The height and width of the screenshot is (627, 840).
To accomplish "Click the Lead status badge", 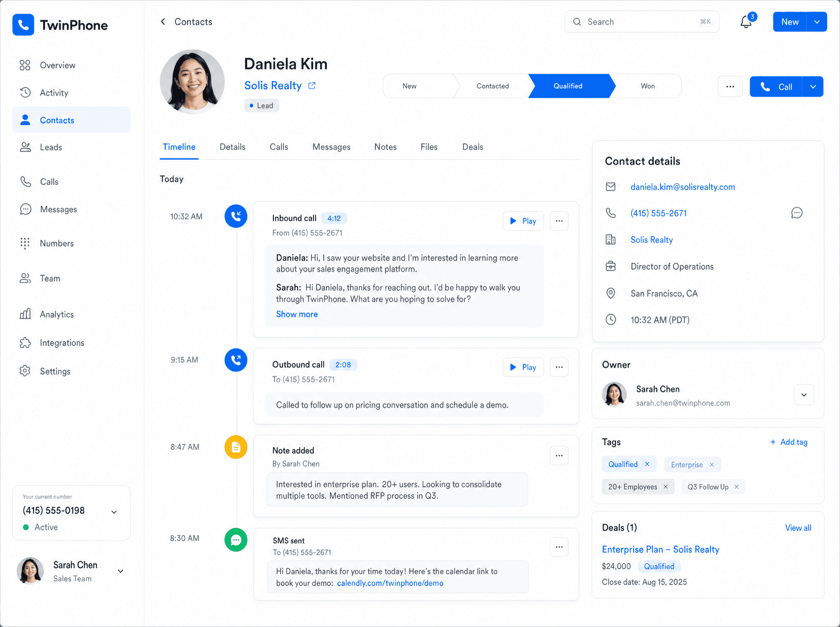I will (262, 106).
